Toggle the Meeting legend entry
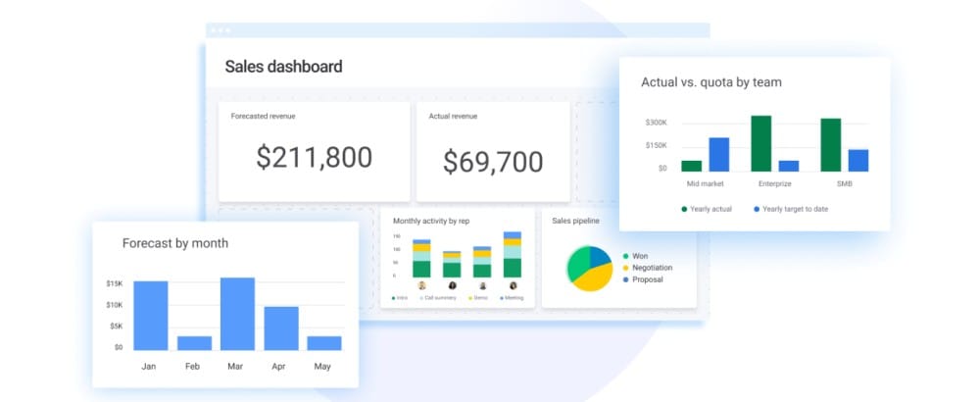Viewport: 980px width, 402px height. point(512,298)
